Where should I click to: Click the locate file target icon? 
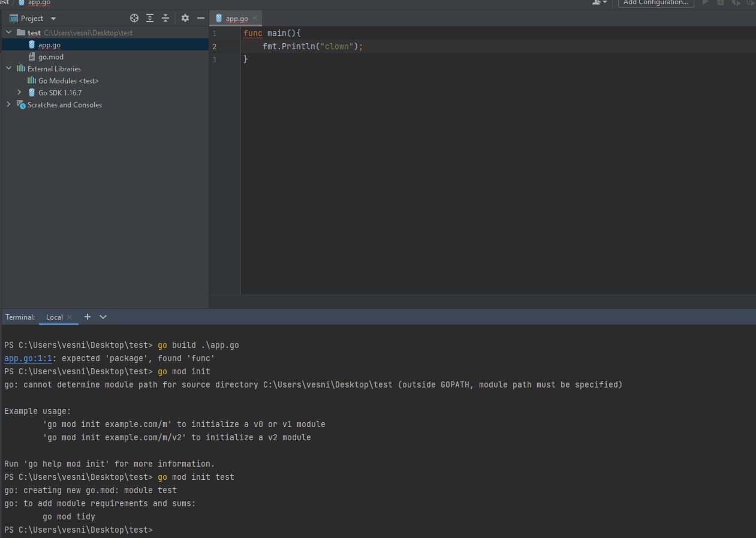pyautogui.click(x=134, y=18)
